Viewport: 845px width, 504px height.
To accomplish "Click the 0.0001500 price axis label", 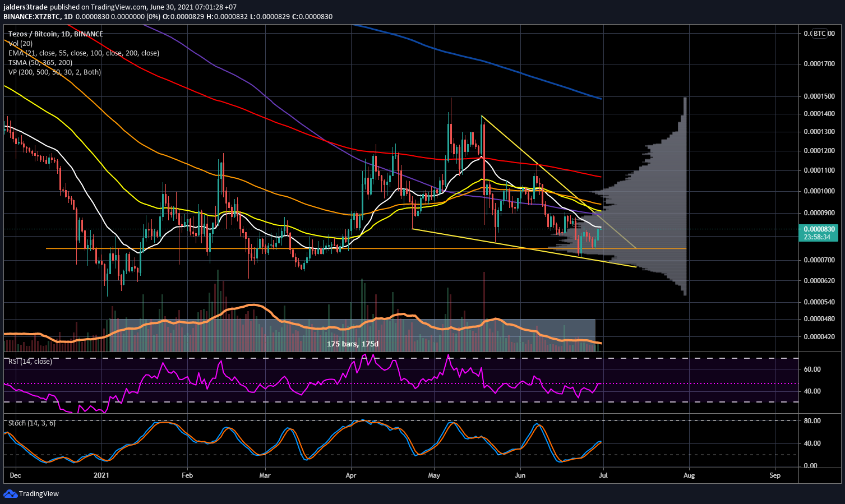I will [x=819, y=96].
